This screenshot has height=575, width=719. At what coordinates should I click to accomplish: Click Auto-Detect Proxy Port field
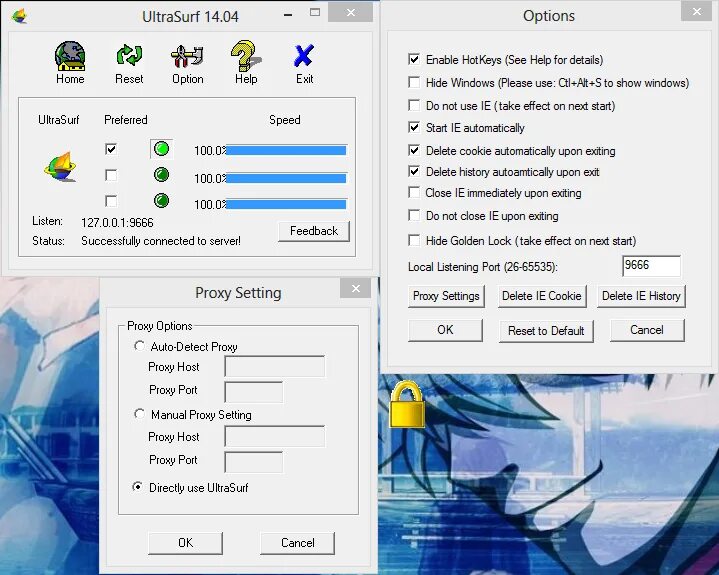click(254, 392)
